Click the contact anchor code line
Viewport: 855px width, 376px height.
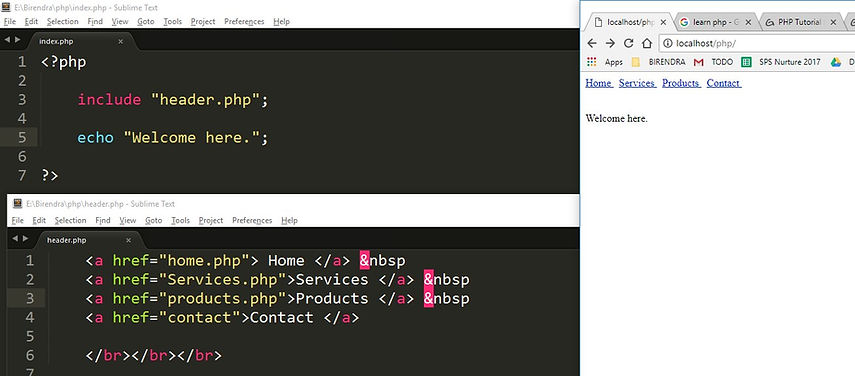[x=222, y=318]
